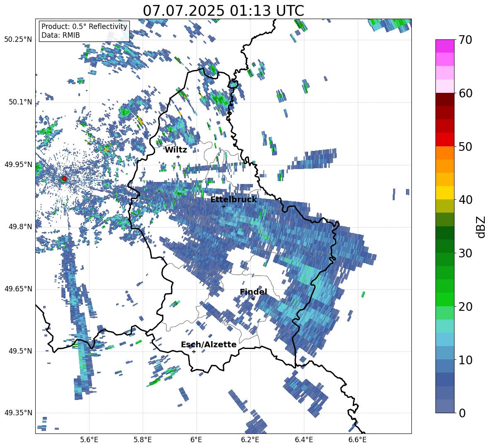Click the bright green 20 dBZ swatch
This screenshot has height=448, width=491.
click(445, 299)
